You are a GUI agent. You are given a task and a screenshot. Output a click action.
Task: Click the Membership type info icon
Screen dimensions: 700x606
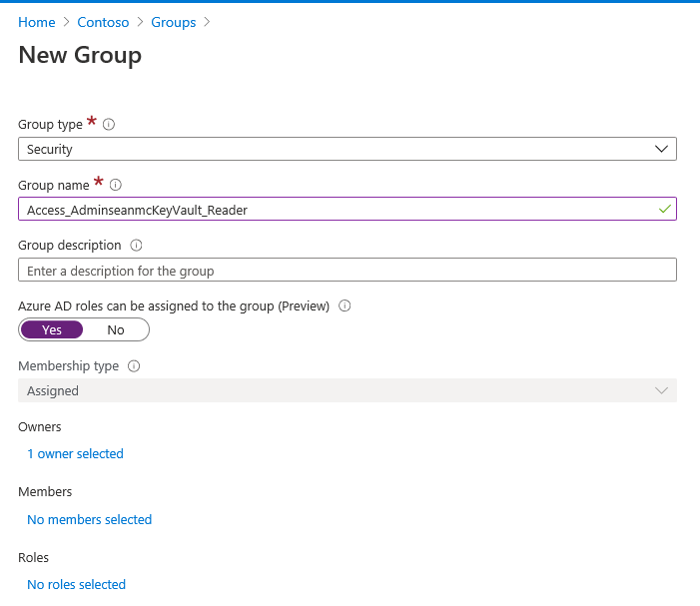(134, 366)
